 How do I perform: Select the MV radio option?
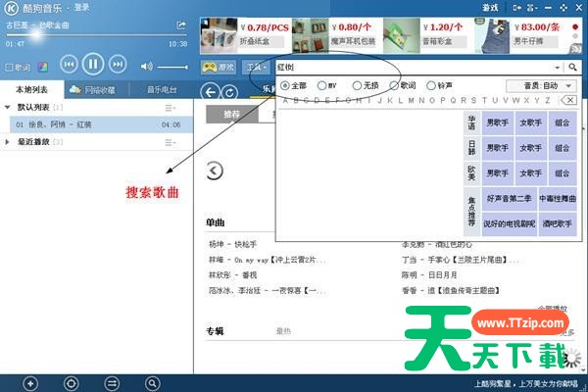(x=326, y=86)
